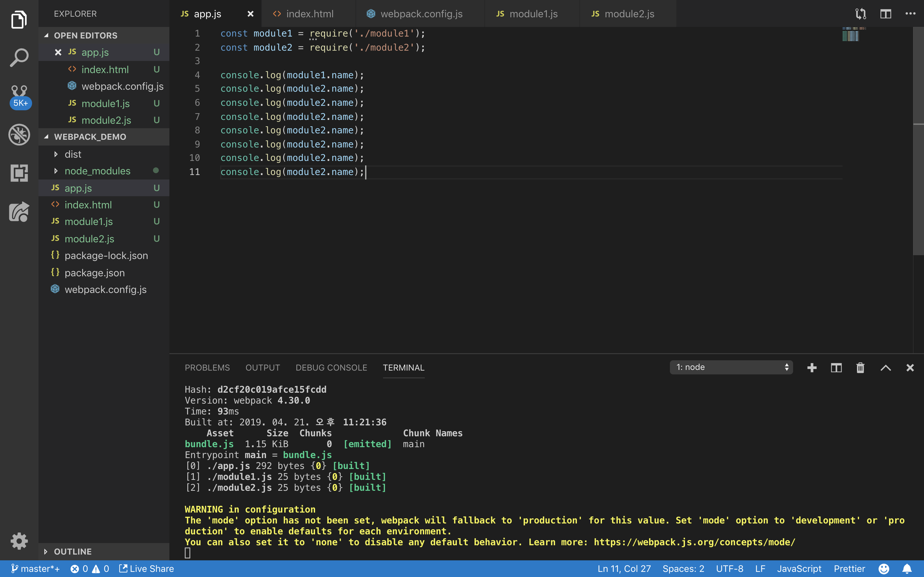Open the '1: node' terminal selector dropdown
Screen dimensions: 924x577
731,367
